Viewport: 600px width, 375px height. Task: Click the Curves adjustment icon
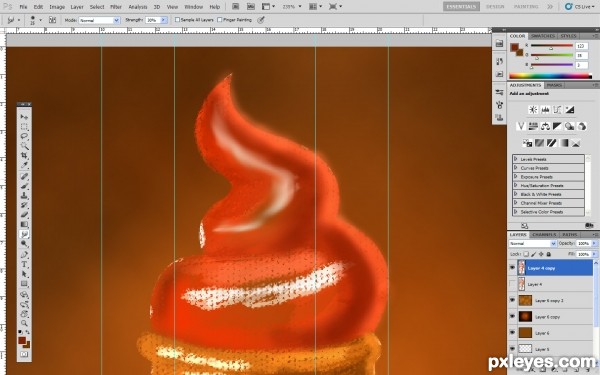click(x=557, y=110)
